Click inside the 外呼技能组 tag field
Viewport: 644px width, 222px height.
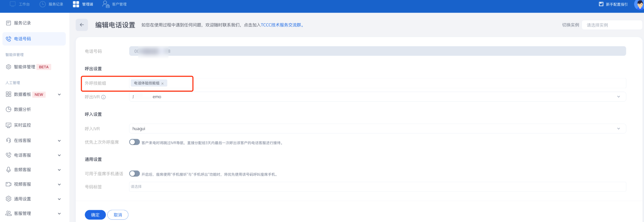tap(378, 83)
